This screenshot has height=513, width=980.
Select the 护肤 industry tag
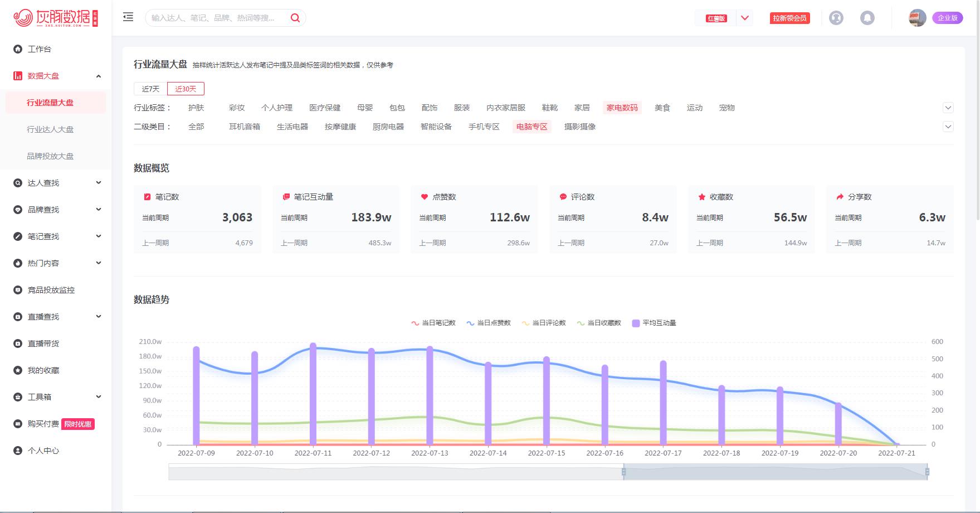(196, 108)
